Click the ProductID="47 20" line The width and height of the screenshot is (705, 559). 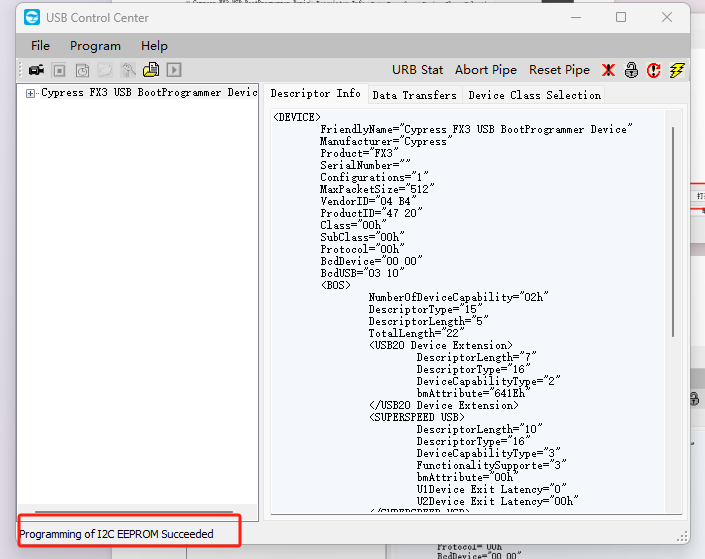pos(371,213)
